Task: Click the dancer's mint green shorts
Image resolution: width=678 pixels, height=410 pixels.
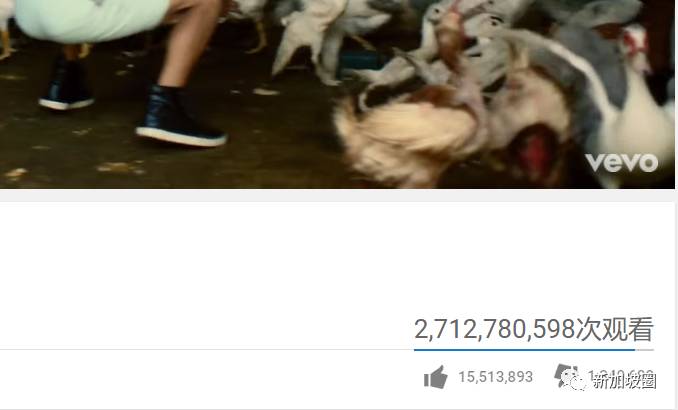Action: pos(92,20)
